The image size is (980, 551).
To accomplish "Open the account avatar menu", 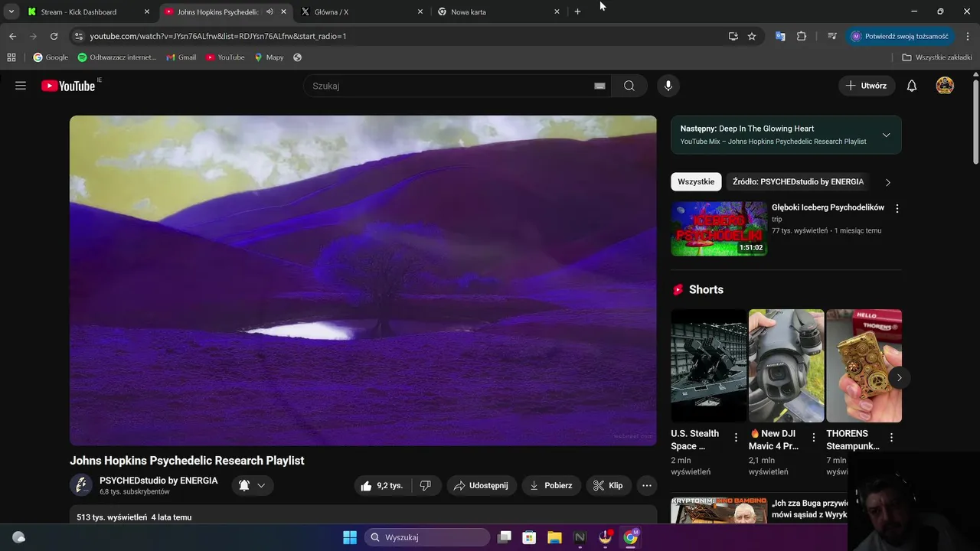I will [x=945, y=86].
